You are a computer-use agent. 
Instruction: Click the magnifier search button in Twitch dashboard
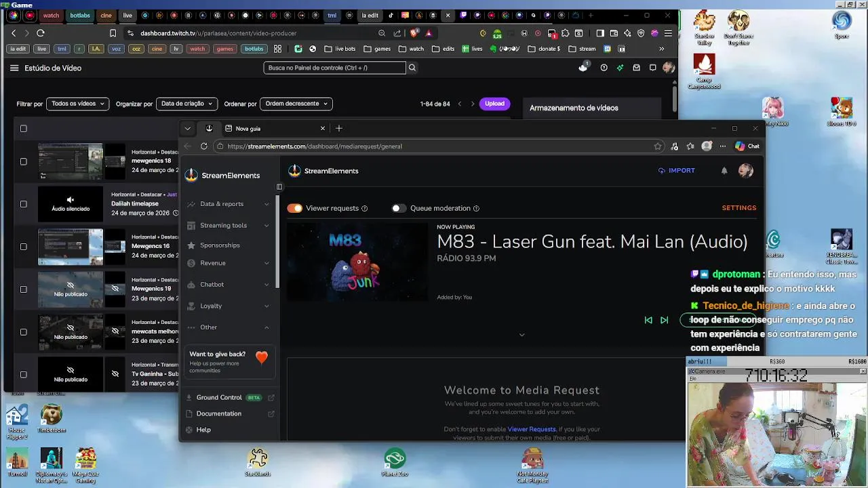tap(412, 68)
